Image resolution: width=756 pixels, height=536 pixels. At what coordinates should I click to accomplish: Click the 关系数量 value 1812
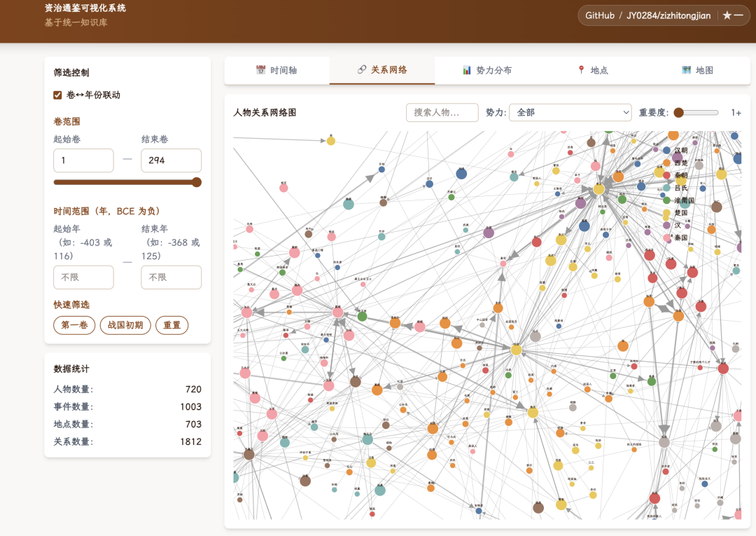coord(191,441)
